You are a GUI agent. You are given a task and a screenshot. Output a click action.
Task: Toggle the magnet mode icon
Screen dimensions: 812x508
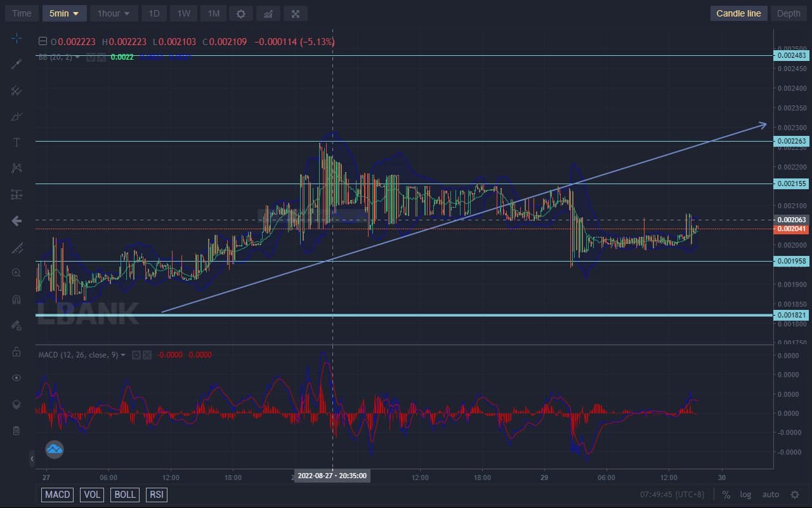point(16,299)
